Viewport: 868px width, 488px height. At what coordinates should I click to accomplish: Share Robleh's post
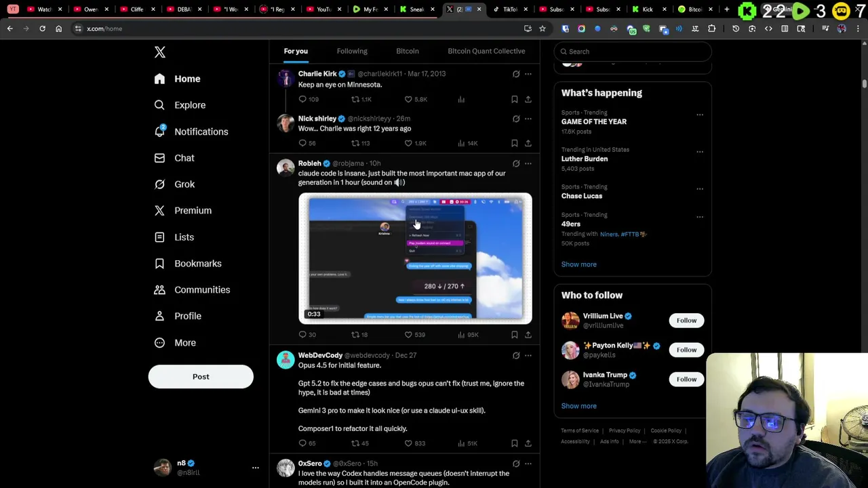coord(528,335)
